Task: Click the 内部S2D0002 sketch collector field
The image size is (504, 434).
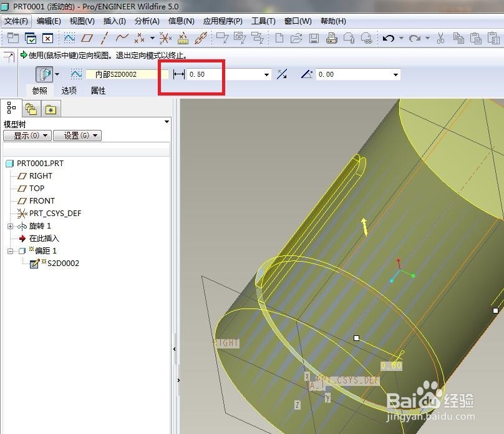Action: [x=127, y=74]
